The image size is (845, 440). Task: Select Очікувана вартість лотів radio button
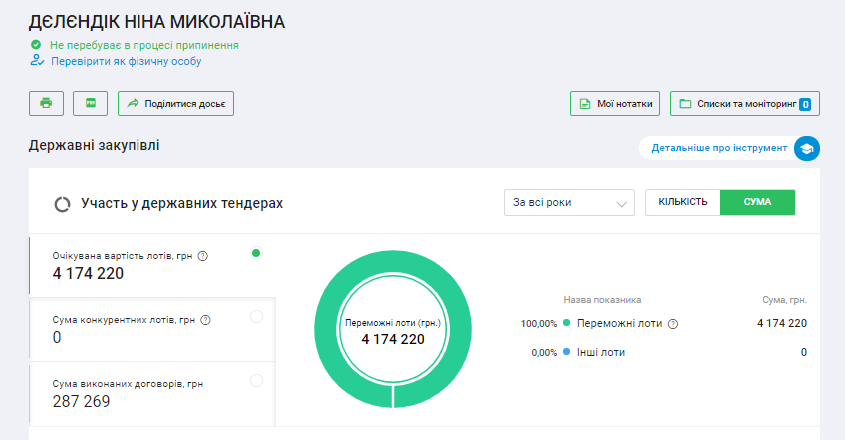click(x=257, y=253)
